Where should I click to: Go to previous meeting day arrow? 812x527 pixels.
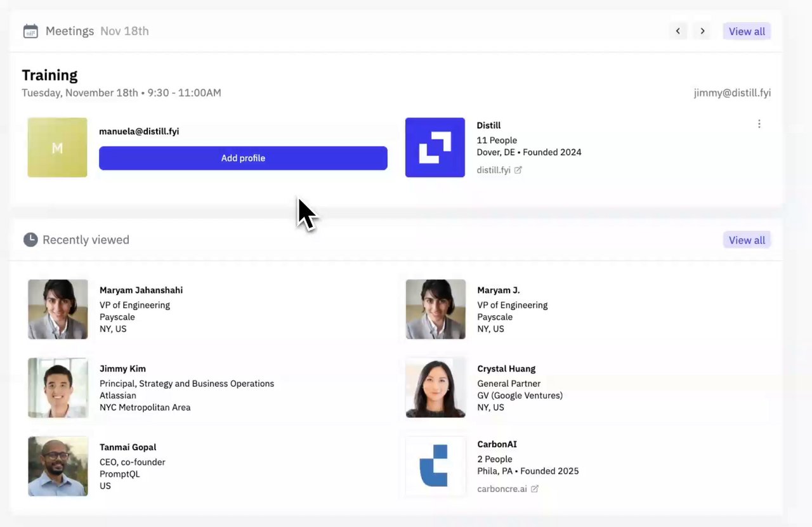point(678,31)
